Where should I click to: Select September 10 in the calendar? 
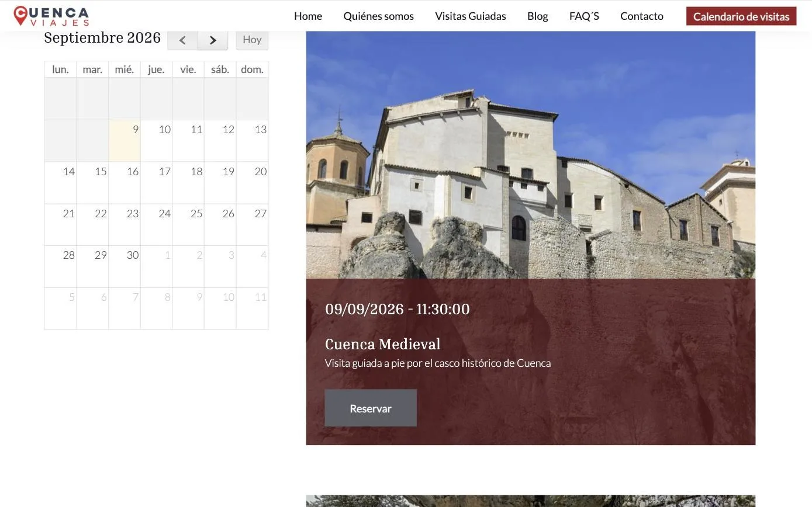[x=157, y=141]
